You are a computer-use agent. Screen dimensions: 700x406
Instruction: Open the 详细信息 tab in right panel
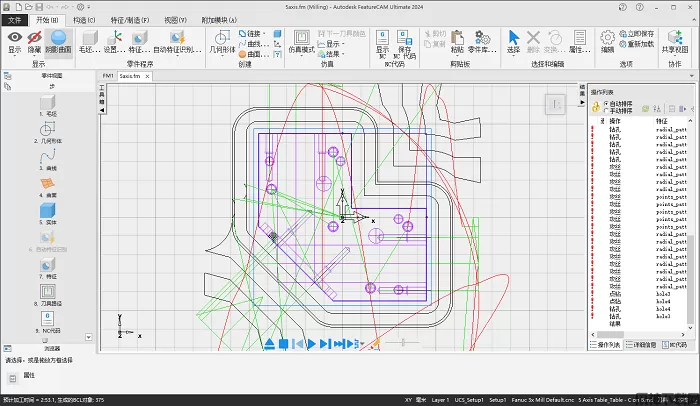click(x=640, y=344)
